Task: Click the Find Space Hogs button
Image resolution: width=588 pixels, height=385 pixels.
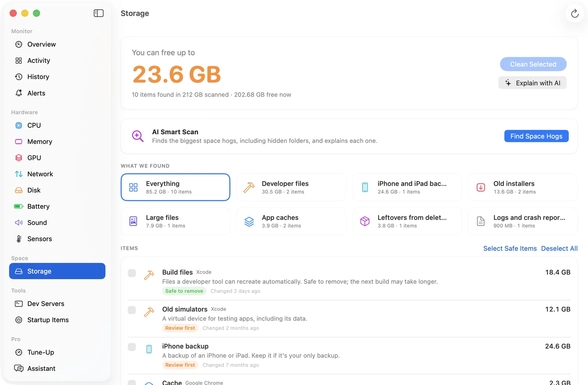Action: pos(536,136)
